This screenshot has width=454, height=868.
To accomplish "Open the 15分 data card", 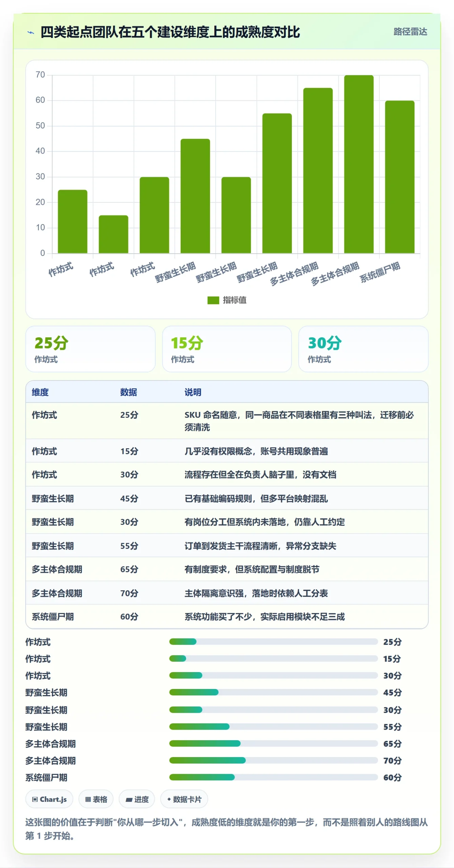I will [x=227, y=349].
